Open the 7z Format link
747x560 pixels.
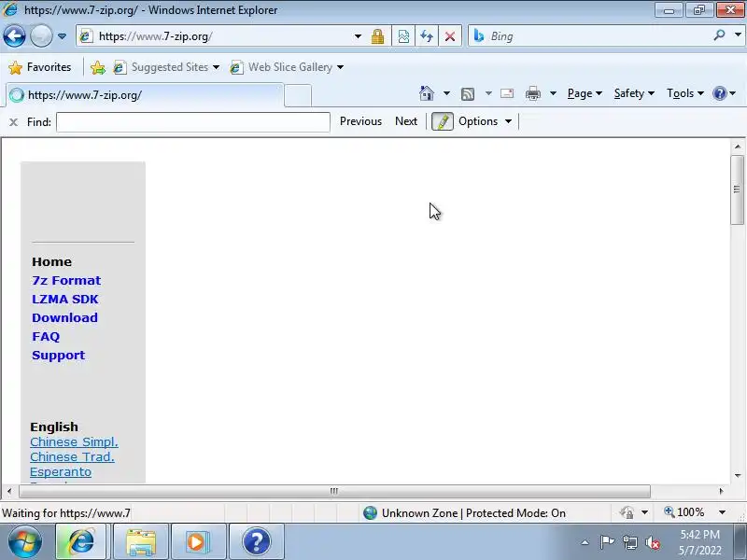click(66, 281)
